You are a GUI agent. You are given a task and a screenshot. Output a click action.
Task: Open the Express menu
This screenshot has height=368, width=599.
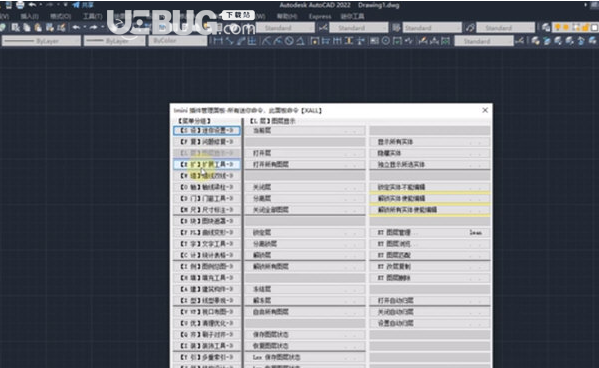tap(320, 16)
